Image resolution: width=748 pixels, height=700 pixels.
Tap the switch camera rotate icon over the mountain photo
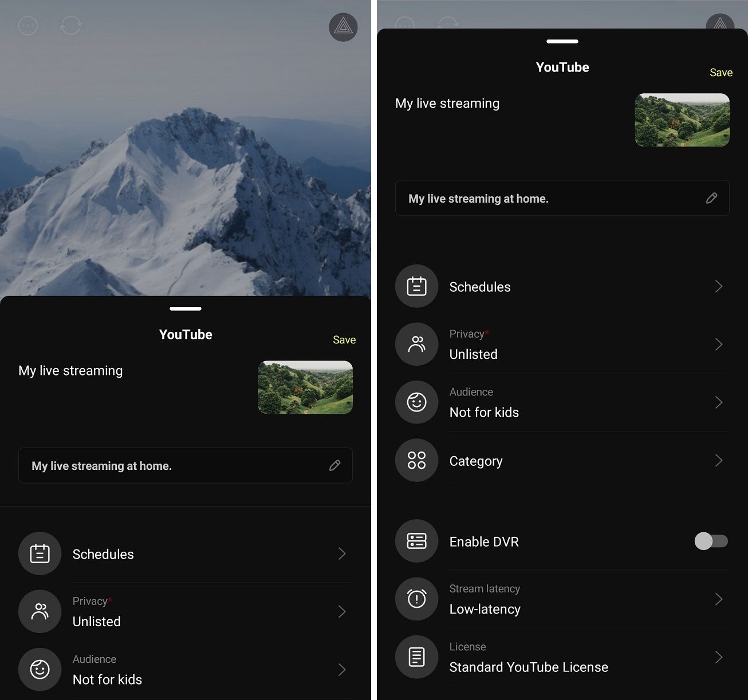[71, 26]
